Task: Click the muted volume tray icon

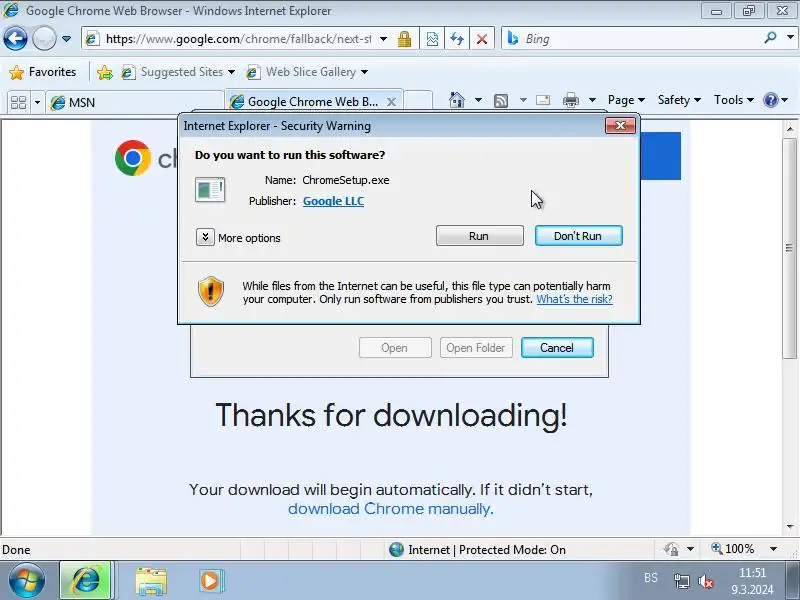Action: pyautogui.click(x=706, y=581)
